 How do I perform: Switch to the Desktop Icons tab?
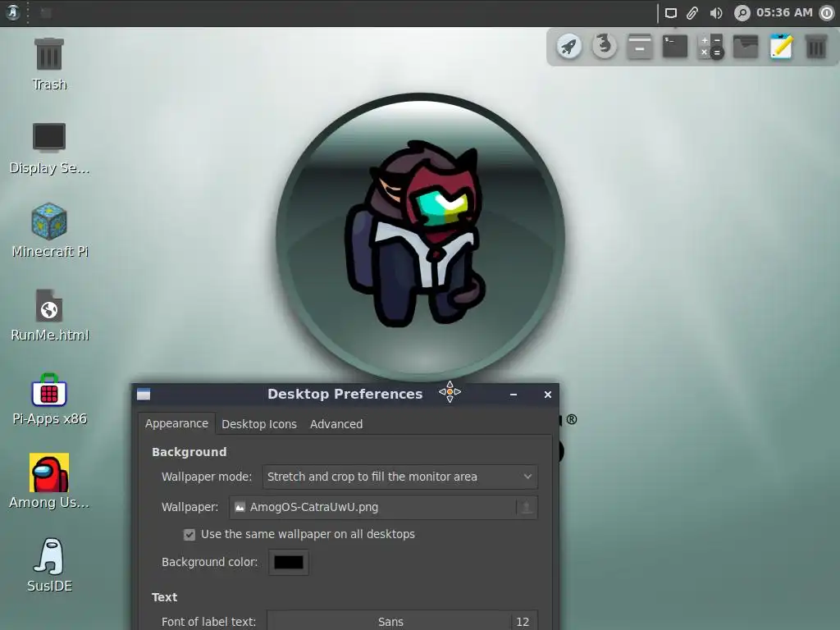point(259,424)
